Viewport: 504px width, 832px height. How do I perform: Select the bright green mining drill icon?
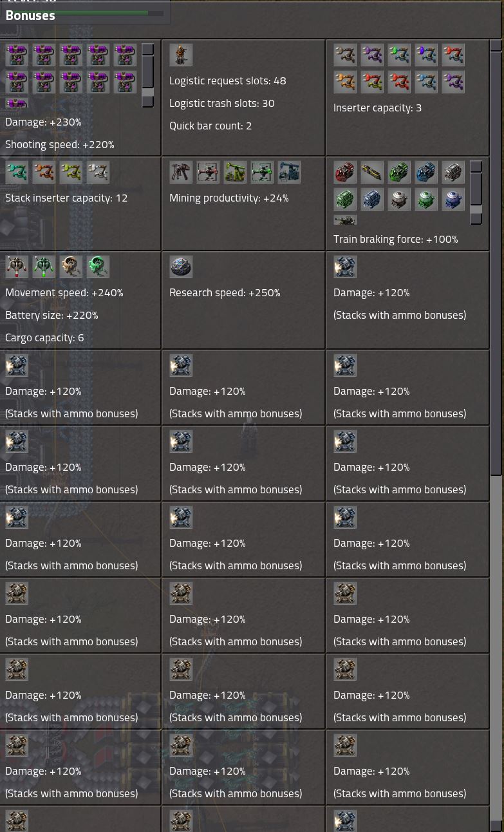pos(262,173)
